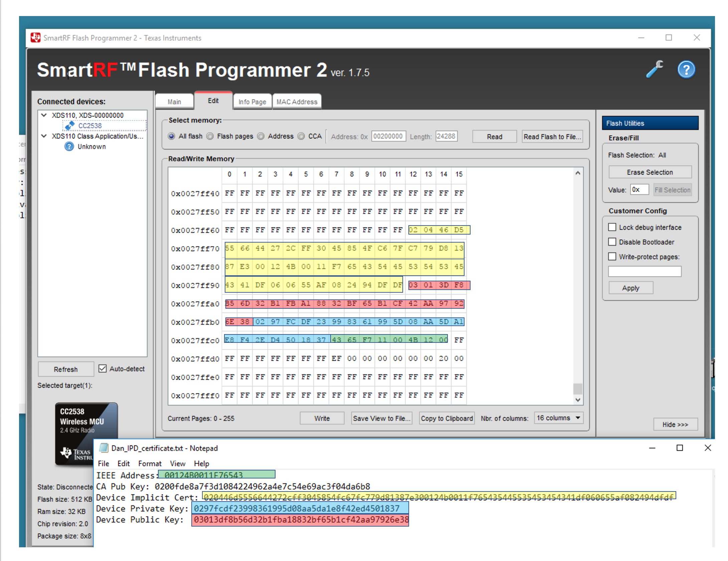Image resolution: width=728 pixels, height=561 pixels.
Task: Open the 16 columns dropdown
Action: [x=559, y=418]
